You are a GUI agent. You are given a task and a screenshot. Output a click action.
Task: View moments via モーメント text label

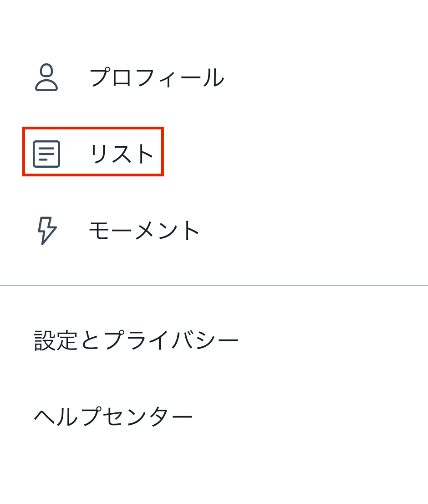(144, 231)
